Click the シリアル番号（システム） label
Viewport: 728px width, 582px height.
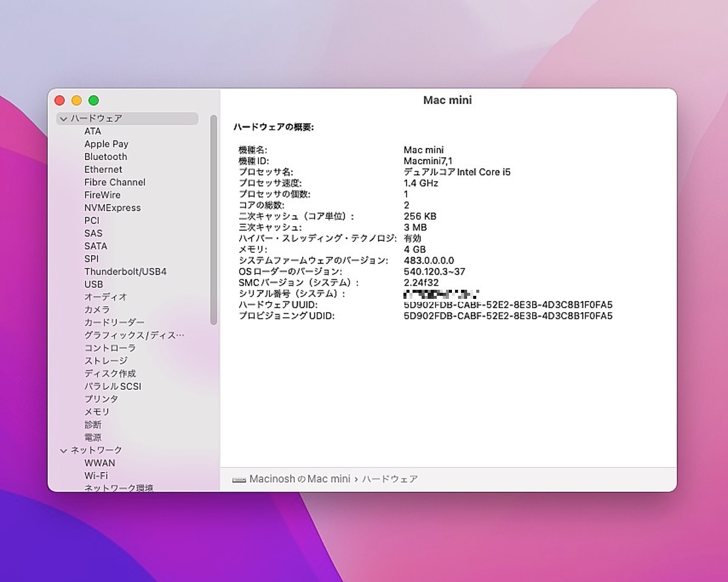coord(292,293)
